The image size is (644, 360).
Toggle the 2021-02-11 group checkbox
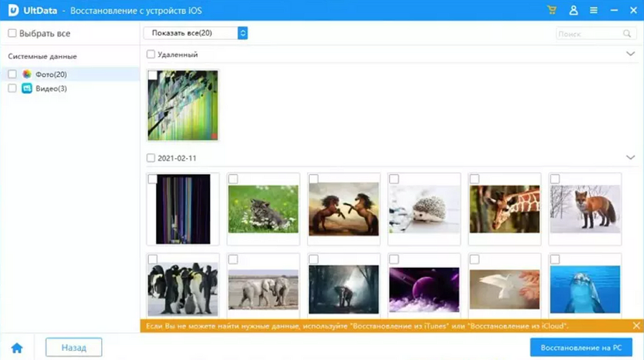tap(151, 158)
